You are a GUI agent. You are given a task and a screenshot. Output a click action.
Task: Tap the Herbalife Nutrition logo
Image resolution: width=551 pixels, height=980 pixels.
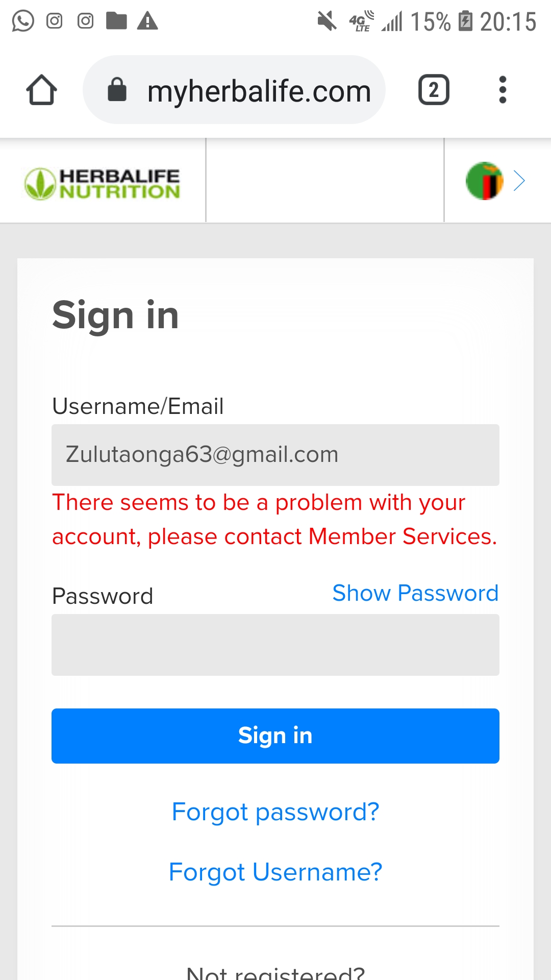tap(103, 183)
